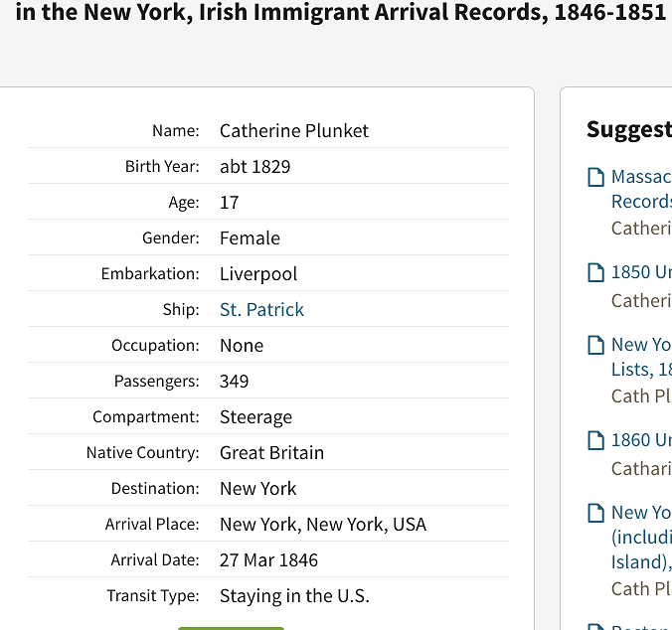
Task: Click the green button below record details
Action: point(231,627)
